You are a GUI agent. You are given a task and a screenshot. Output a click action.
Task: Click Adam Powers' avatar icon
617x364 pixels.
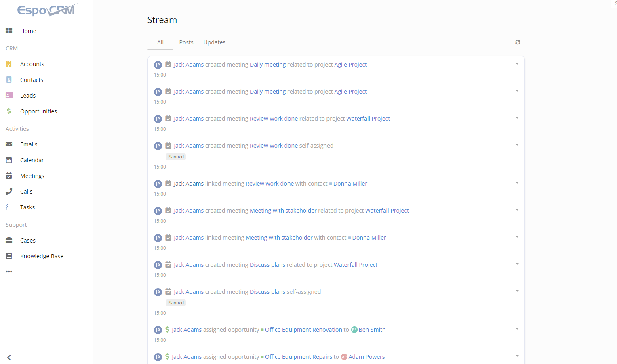click(344, 357)
